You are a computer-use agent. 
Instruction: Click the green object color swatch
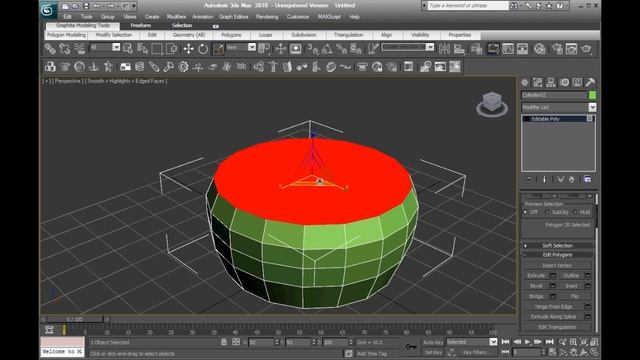[x=592, y=95]
